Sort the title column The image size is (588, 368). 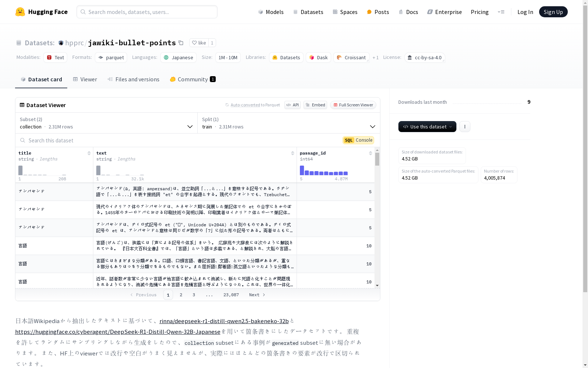(89, 153)
